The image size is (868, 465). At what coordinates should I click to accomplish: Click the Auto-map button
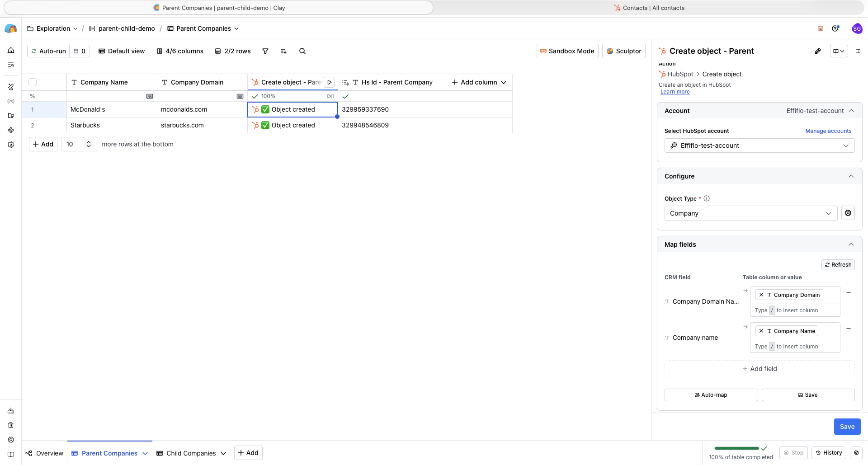[711, 395]
